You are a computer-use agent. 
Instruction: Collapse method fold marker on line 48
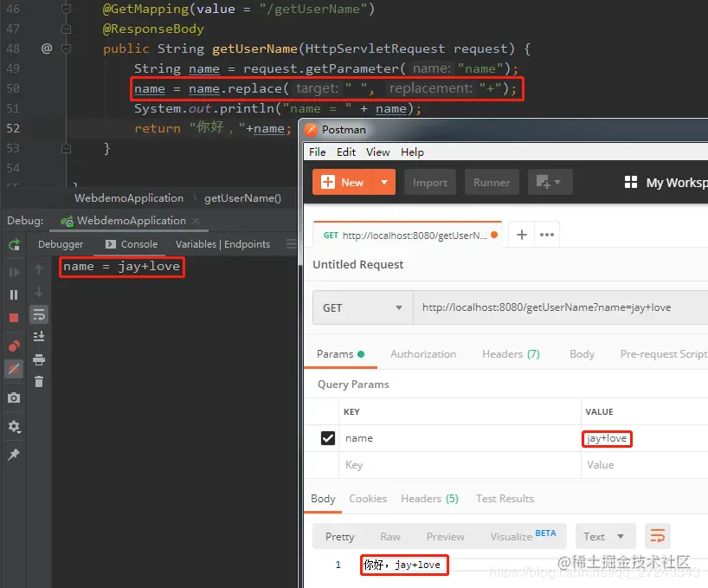click(66, 48)
